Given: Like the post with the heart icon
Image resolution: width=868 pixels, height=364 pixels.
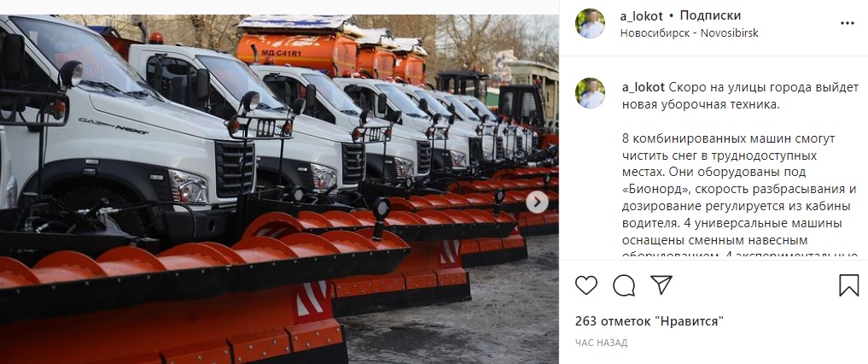Looking at the screenshot, I should pyautogui.click(x=586, y=285).
